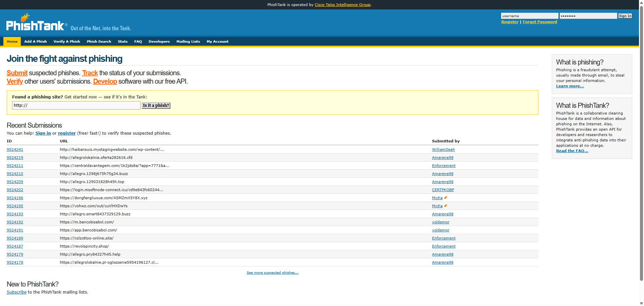This screenshot has height=306, width=644.
Task: Open the FAQ tab
Action: (x=138, y=41)
